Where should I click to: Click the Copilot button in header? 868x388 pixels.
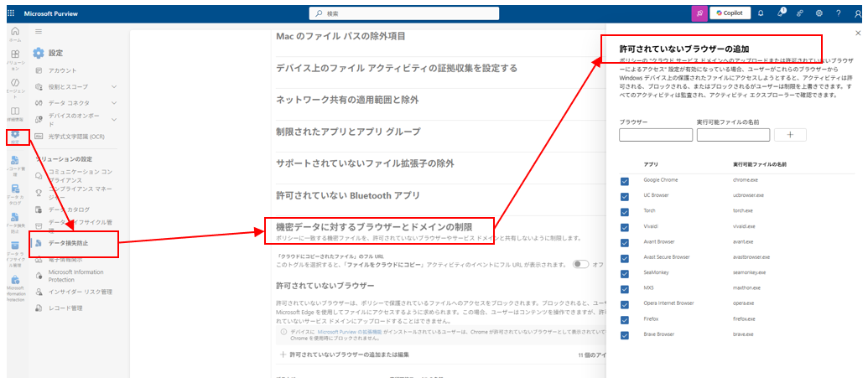(730, 13)
